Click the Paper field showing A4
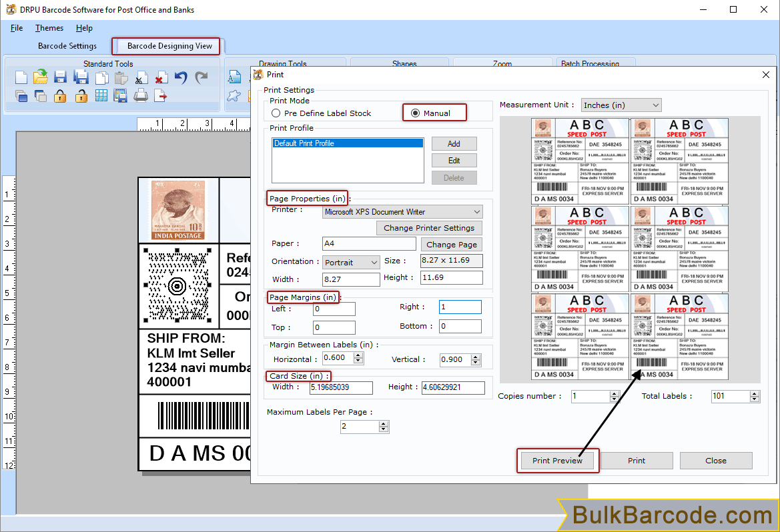 (369, 243)
